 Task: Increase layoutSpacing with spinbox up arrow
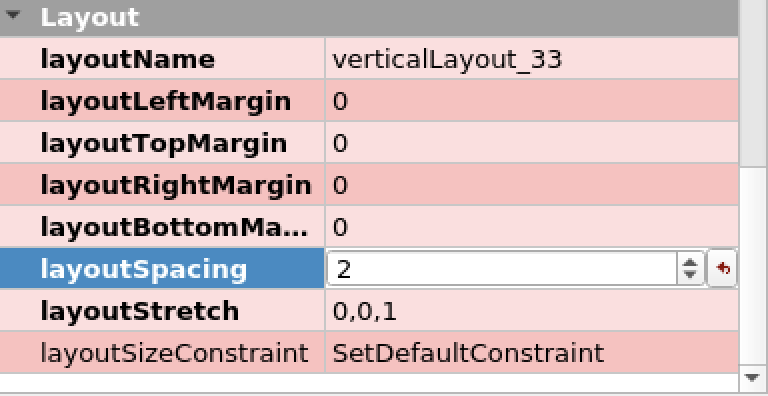pos(690,262)
